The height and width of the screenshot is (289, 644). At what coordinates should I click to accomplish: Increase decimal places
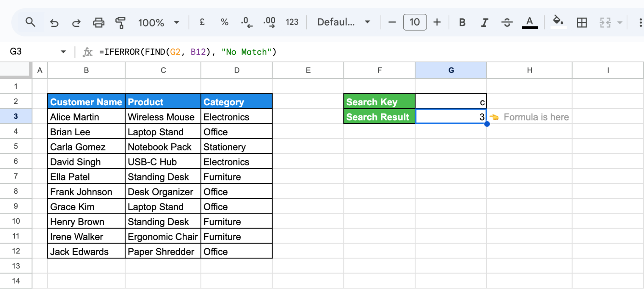269,23
